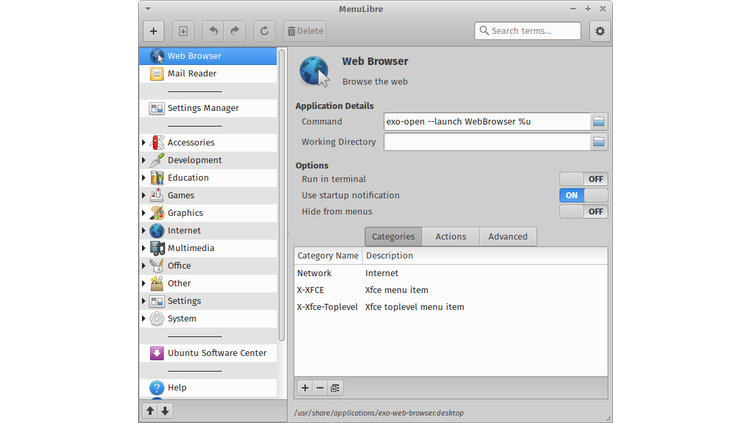
Task: Switch to the Actions tab
Action: click(450, 237)
